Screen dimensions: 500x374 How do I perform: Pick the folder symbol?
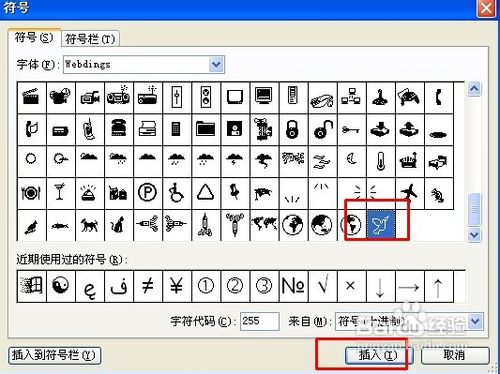(x=206, y=129)
